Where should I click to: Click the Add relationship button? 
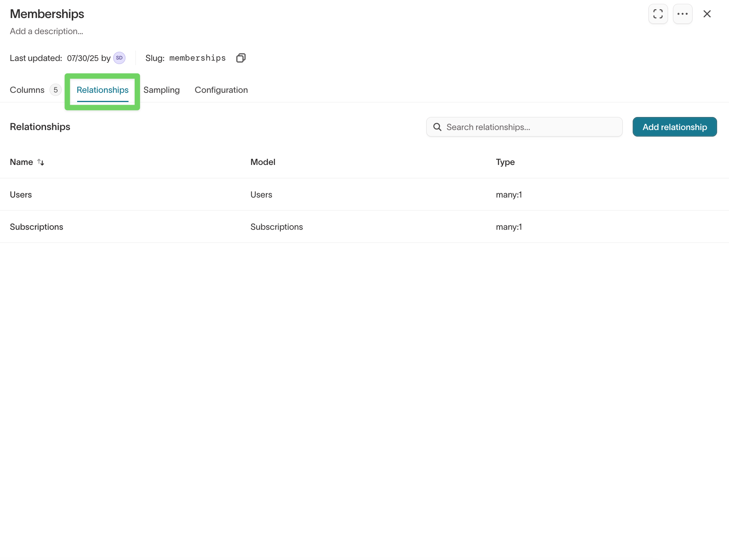674,127
